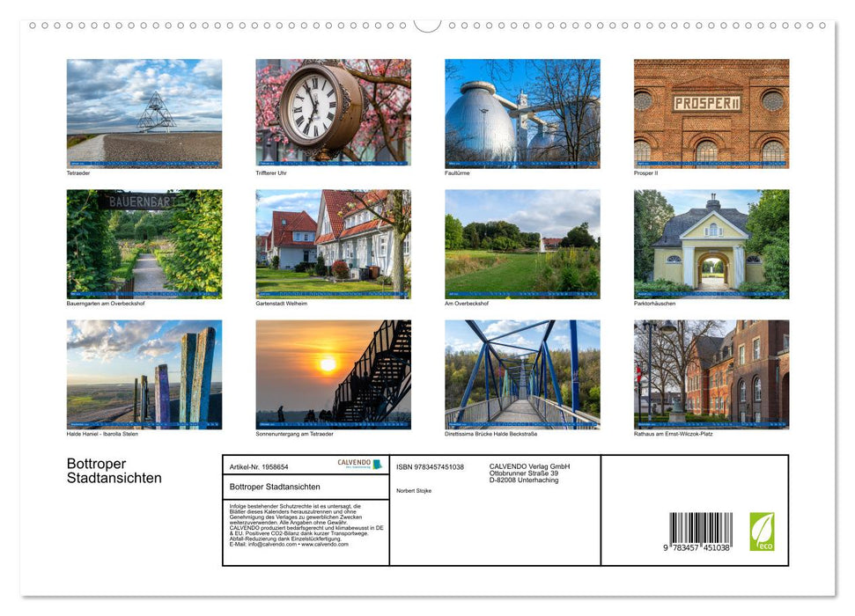Click the Parktorhäuschen caption label

pyautogui.click(x=655, y=303)
